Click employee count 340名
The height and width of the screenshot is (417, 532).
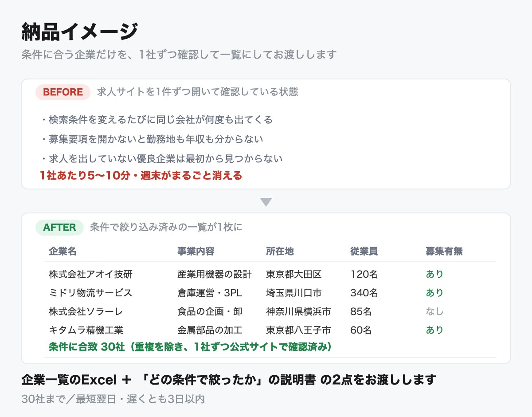tap(364, 293)
